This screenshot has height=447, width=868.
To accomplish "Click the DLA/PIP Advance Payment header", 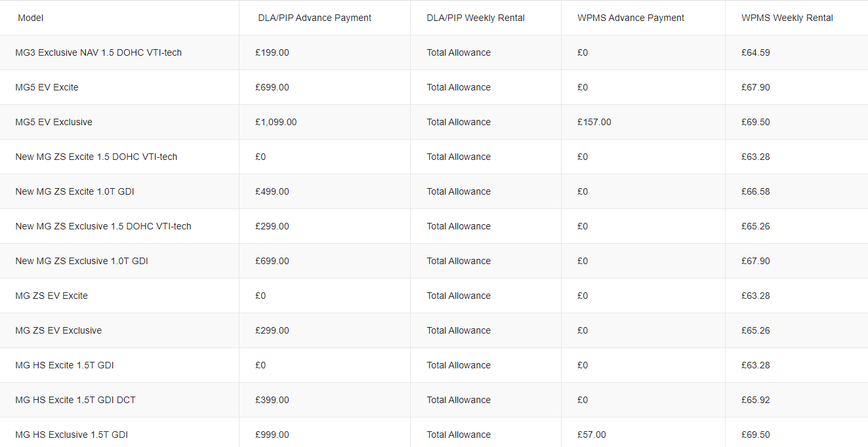I will click(314, 18).
